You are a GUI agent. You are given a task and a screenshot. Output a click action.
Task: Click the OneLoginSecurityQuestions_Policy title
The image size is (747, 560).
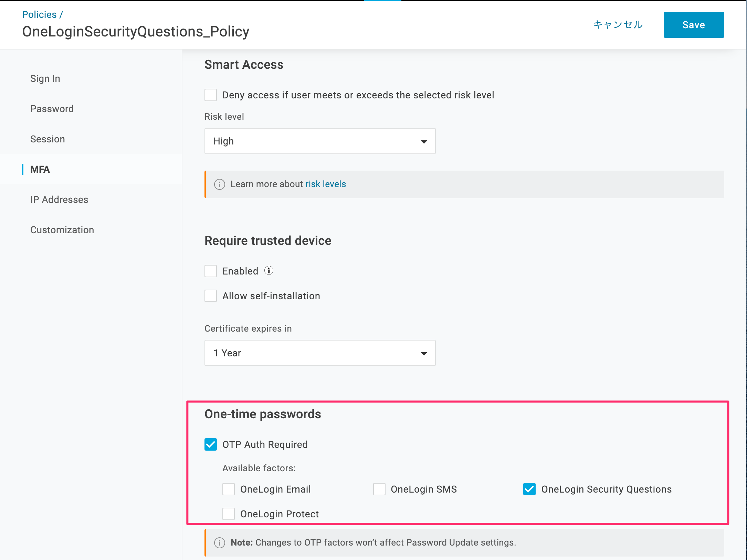pos(136,32)
